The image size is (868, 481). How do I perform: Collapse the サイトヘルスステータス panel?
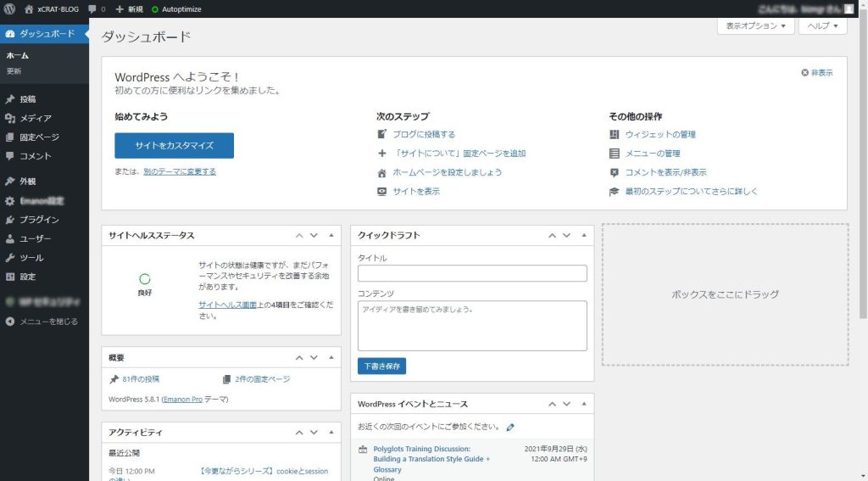click(x=331, y=236)
